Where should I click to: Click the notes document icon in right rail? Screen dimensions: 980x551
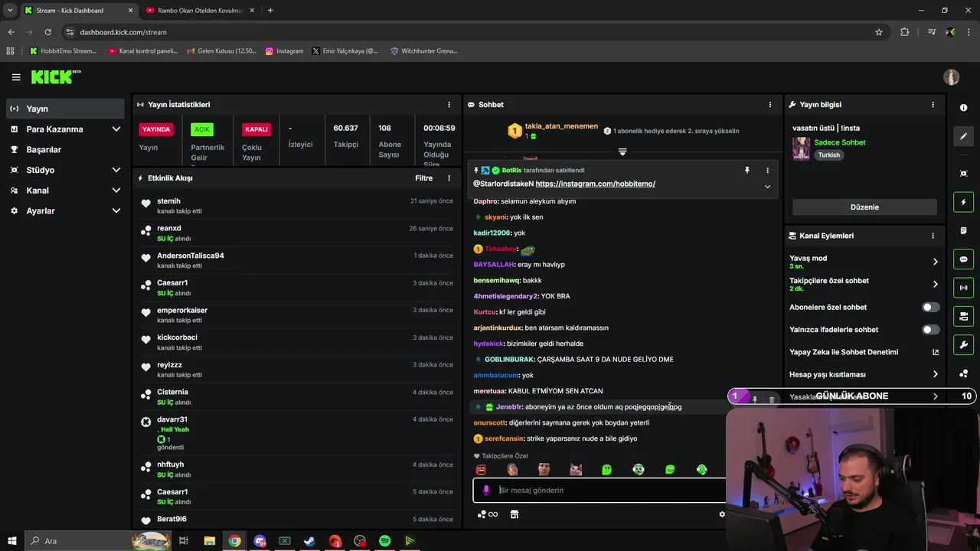tap(964, 230)
